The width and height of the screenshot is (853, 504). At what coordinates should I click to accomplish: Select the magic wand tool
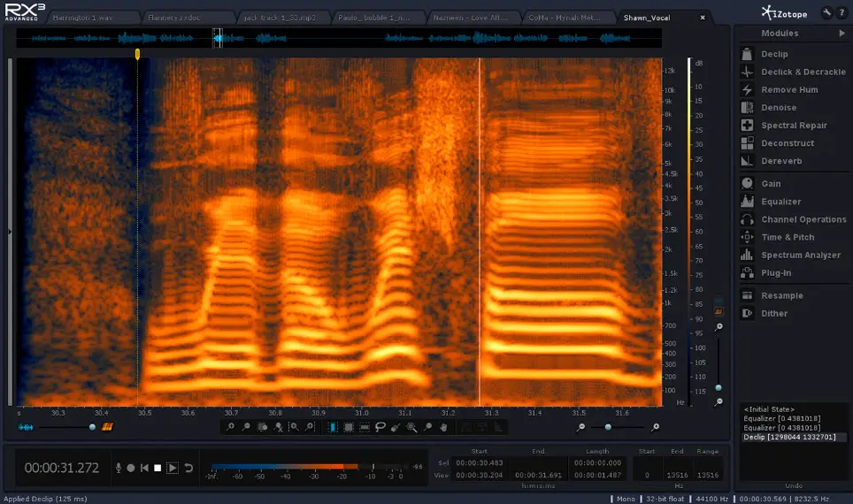click(x=411, y=427)
